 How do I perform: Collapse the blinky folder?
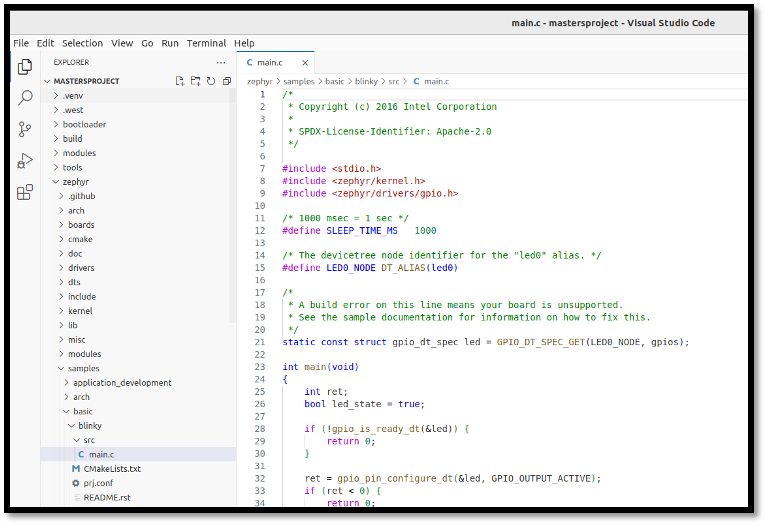click(x=138, y=426)
